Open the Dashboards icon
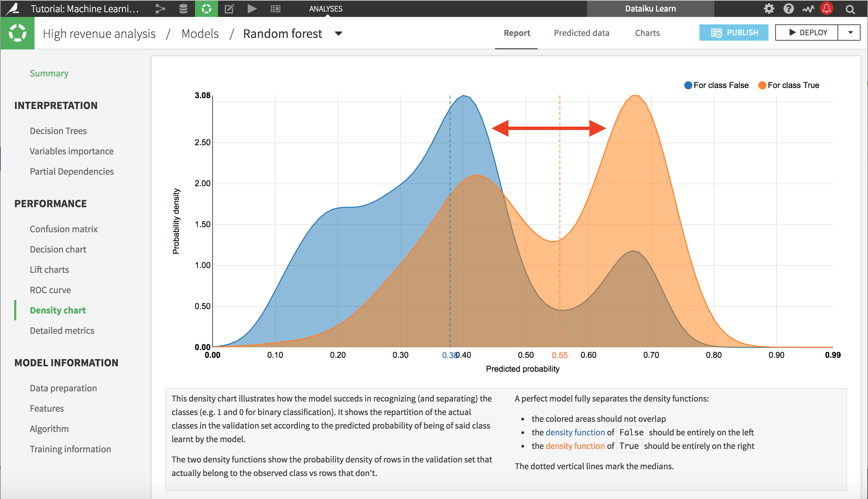868x499 pixels. 275,9
